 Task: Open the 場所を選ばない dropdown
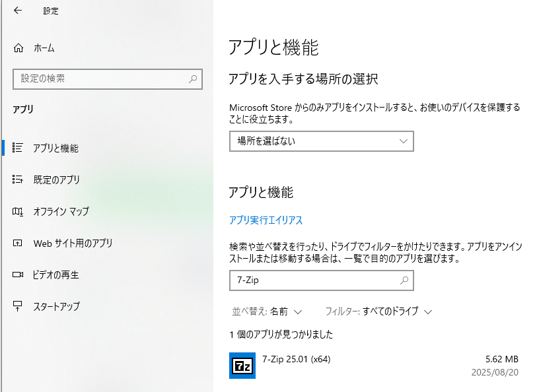[x=321, y=141]
